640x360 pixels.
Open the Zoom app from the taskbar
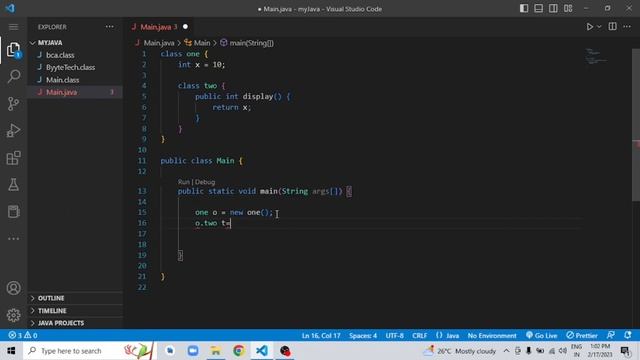(x=193, y=351)
